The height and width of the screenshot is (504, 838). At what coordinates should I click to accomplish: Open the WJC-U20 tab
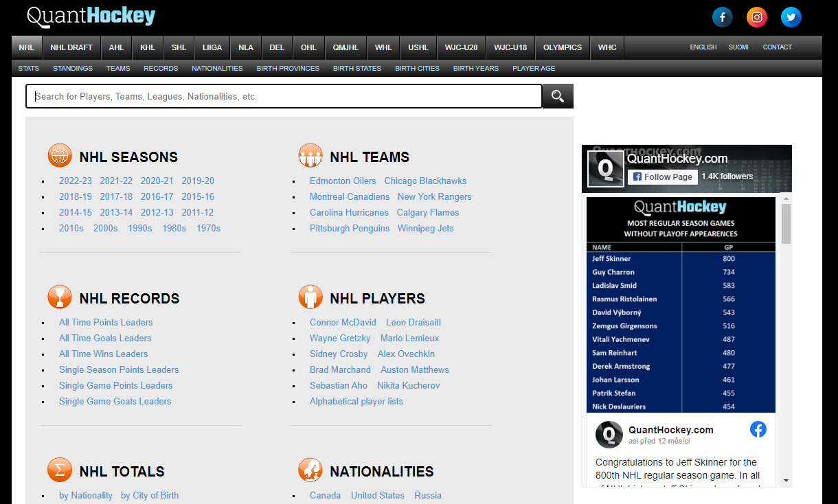pos(461,47)
